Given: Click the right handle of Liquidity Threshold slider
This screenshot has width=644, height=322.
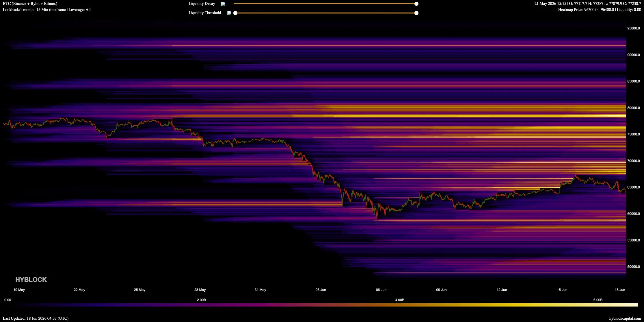Looking at the screenshot, I should pyautogui.click(x=416, y=13).
